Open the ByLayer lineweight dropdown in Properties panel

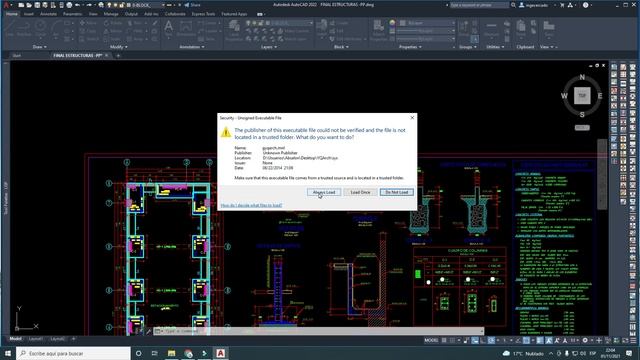[425, 31]
